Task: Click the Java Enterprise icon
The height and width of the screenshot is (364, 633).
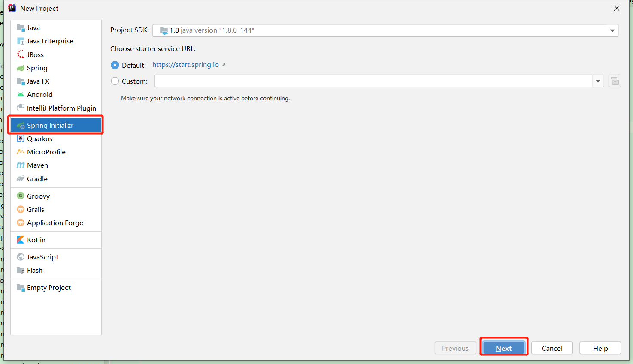Action: pos(21,41)
